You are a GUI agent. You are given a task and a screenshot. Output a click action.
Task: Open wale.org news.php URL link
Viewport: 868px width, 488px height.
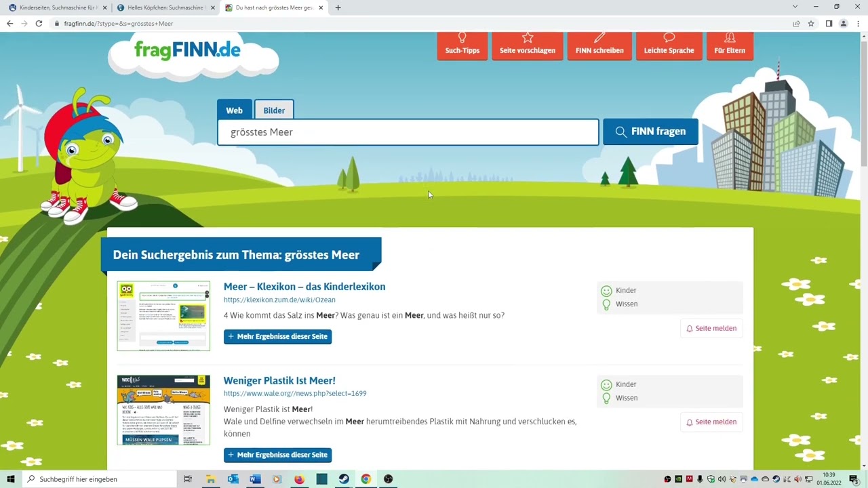coord(295,393)
